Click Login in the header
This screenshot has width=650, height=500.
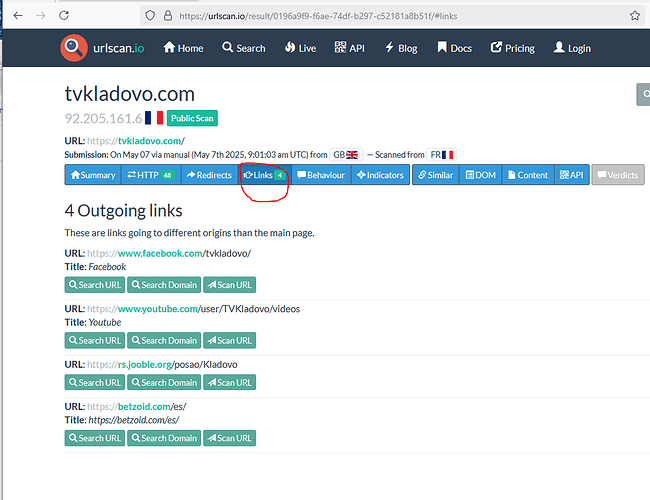point(572,48)
